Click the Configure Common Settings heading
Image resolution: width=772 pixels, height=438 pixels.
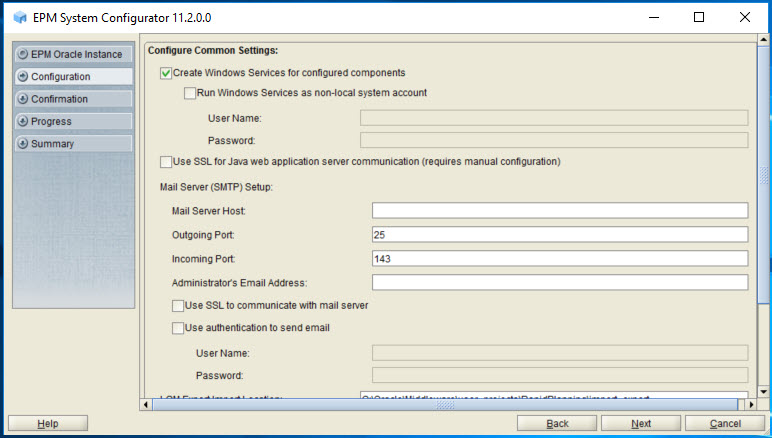click(213, 51)
